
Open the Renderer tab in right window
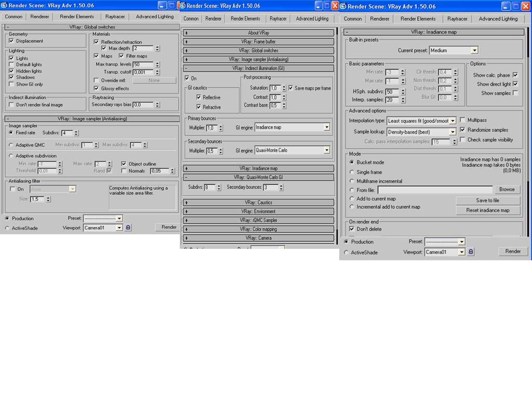coord(379,19)
